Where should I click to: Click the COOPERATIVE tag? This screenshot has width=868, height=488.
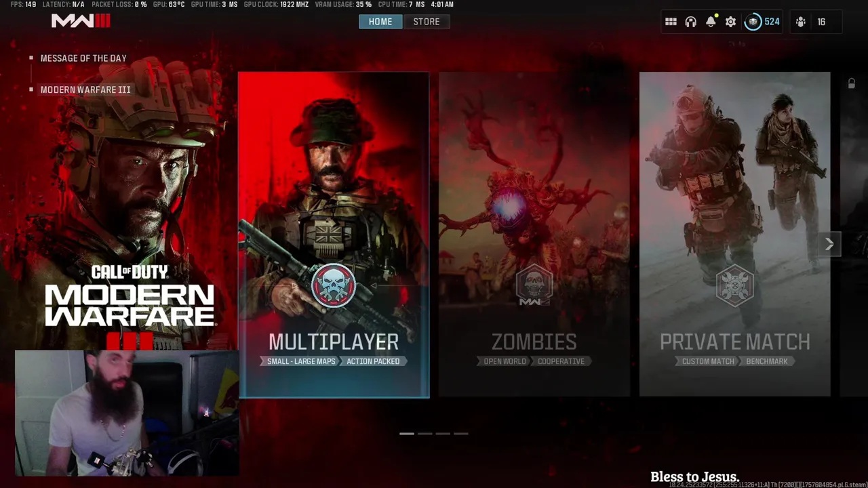pos(561,361)
